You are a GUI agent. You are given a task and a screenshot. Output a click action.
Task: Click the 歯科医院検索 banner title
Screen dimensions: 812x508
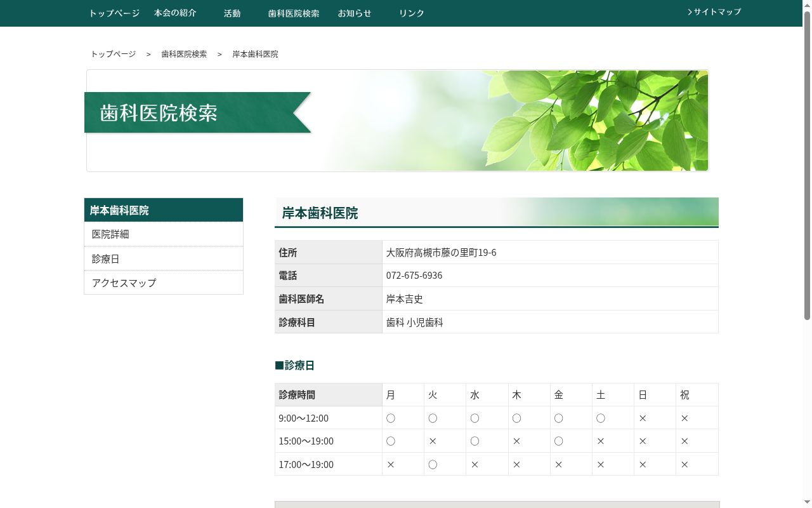coord(159,113)
